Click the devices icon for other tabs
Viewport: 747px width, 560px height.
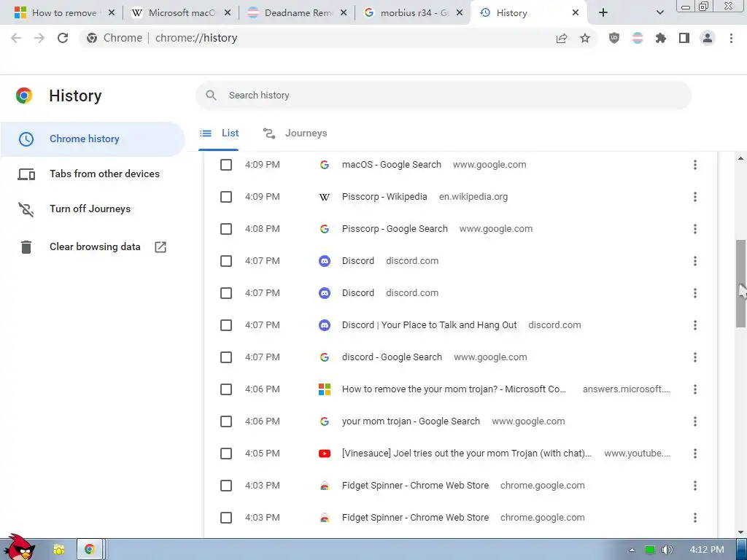26,174
